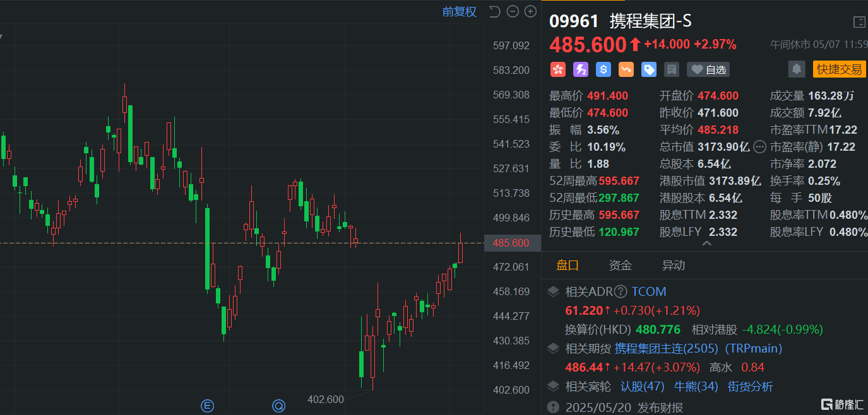Switch to the 异动 tab

[x=673, y=266]
